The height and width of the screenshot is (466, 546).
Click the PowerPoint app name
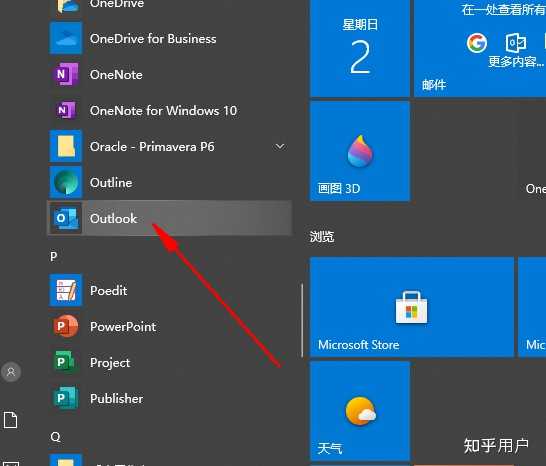tap(123, 327)
